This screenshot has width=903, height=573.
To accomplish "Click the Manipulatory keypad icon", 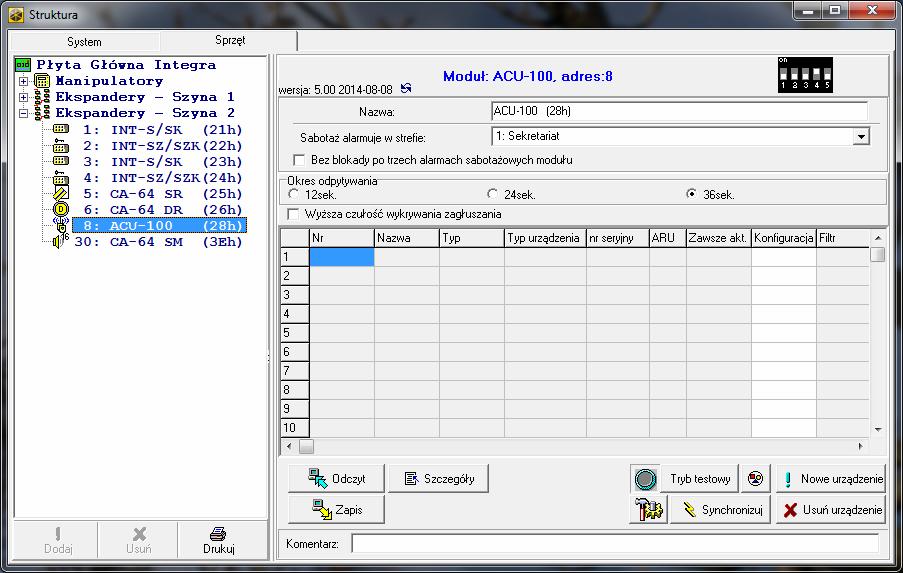I will coord(42,81).
